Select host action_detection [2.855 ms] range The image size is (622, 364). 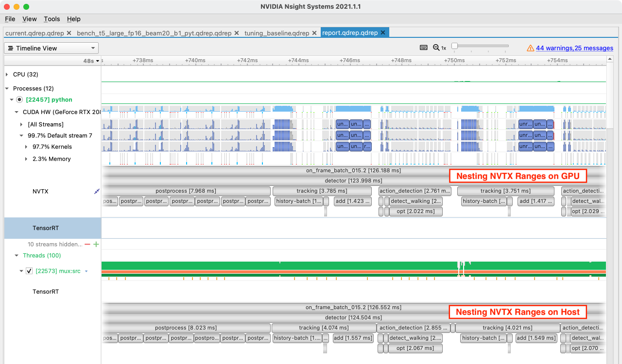click(414, 328)
